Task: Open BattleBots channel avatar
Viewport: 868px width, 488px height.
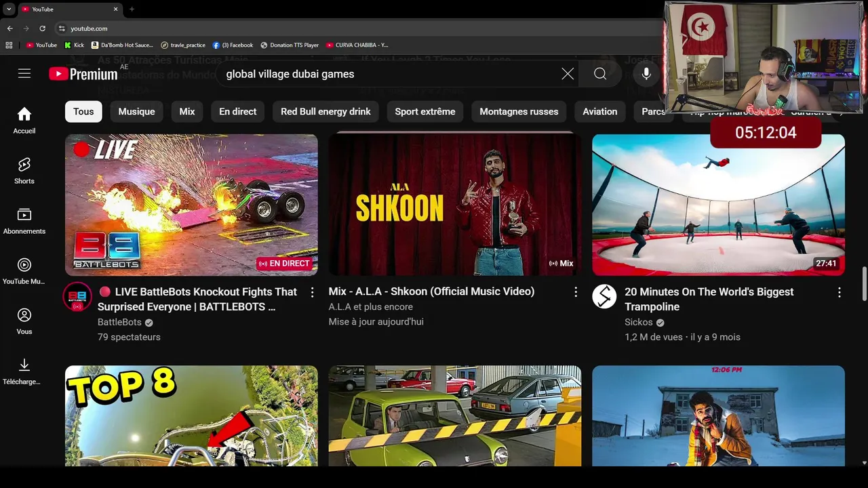Action: 77,297
